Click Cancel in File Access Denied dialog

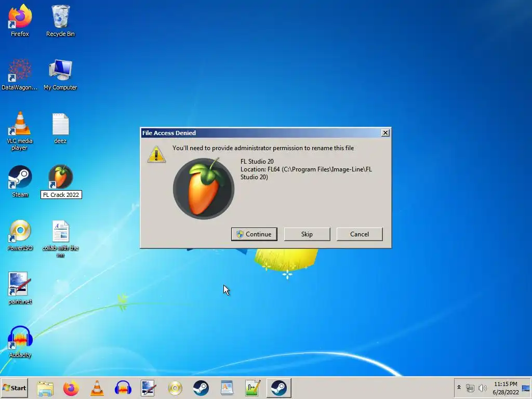(x=360, y=234)
